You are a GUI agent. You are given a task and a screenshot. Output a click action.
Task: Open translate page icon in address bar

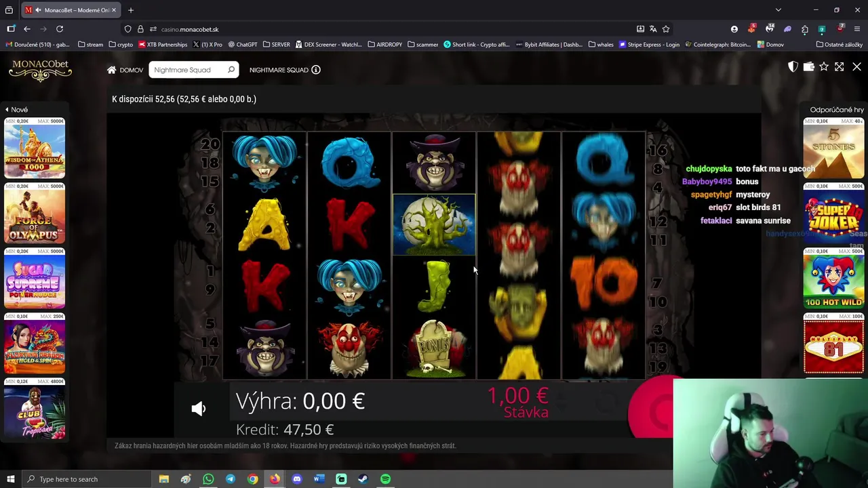(653, 29)
